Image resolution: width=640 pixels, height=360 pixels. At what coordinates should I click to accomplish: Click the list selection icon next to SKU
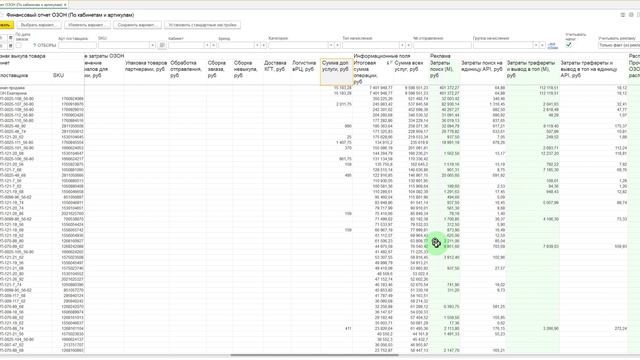pyautogui.click(x=162, y=45)
